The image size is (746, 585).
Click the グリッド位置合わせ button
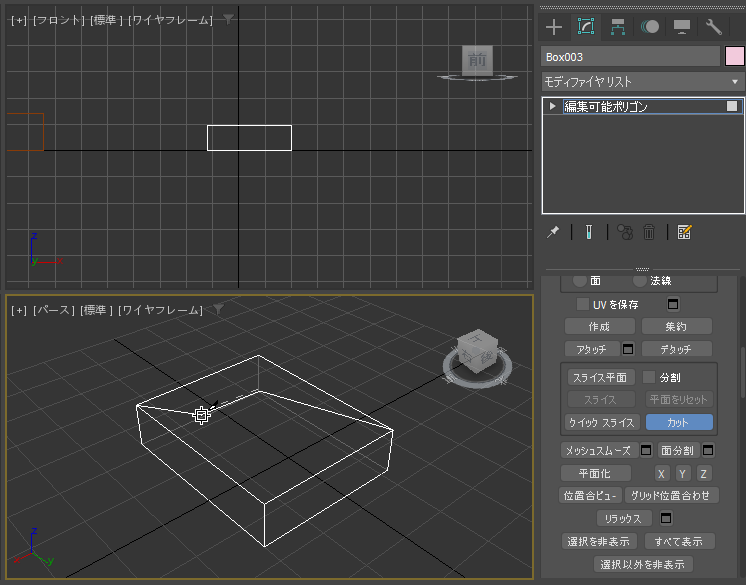coord(671,496)
